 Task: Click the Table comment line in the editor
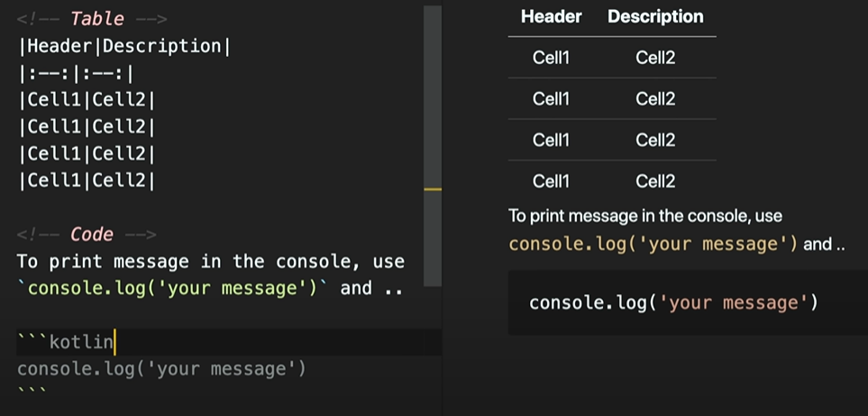(92, 19)
